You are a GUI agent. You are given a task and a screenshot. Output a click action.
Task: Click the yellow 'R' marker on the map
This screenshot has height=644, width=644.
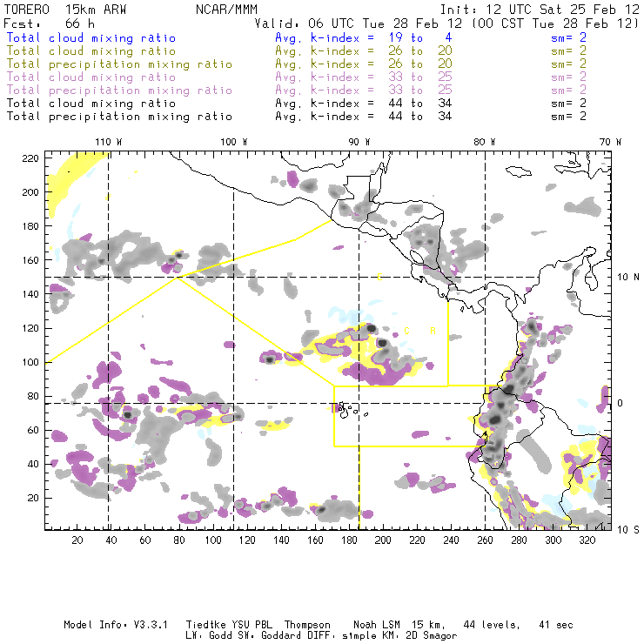pos(433,331)
